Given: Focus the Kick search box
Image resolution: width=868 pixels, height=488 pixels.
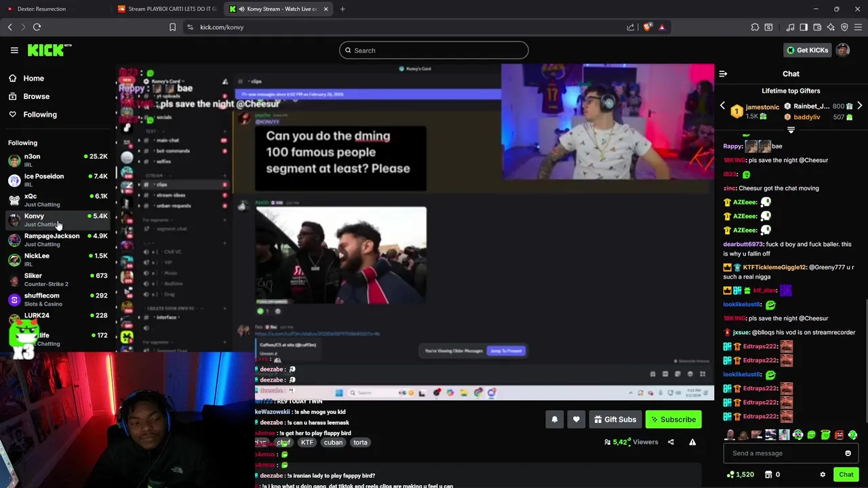Looking at the screenshot, I should [434, 50].
